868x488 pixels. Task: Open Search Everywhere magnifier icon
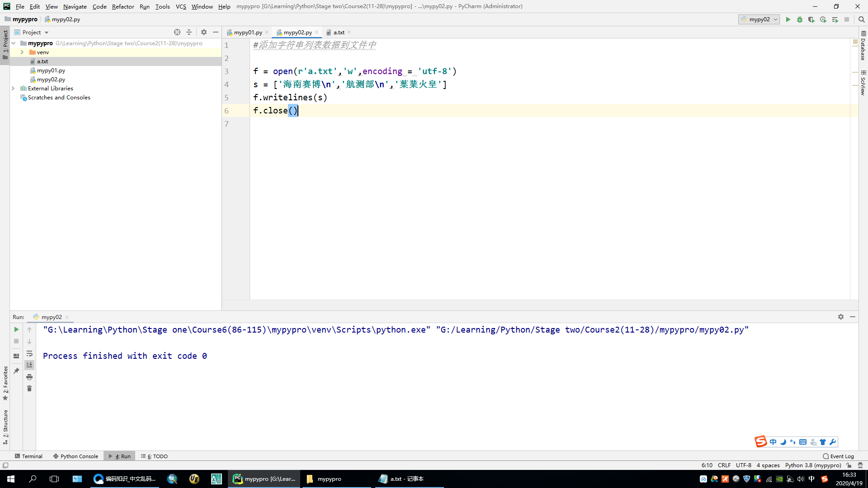pos(862,19)
